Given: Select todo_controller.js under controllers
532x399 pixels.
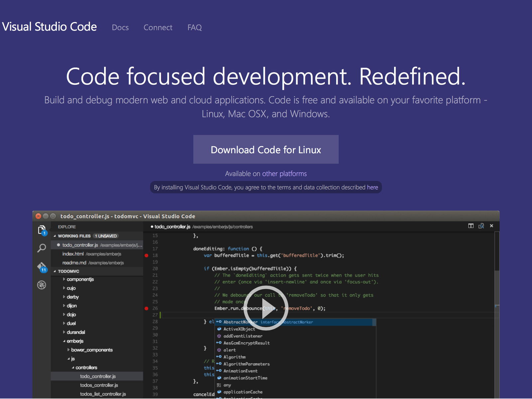Looking at the screenshot, I should [x=97, y=376].
